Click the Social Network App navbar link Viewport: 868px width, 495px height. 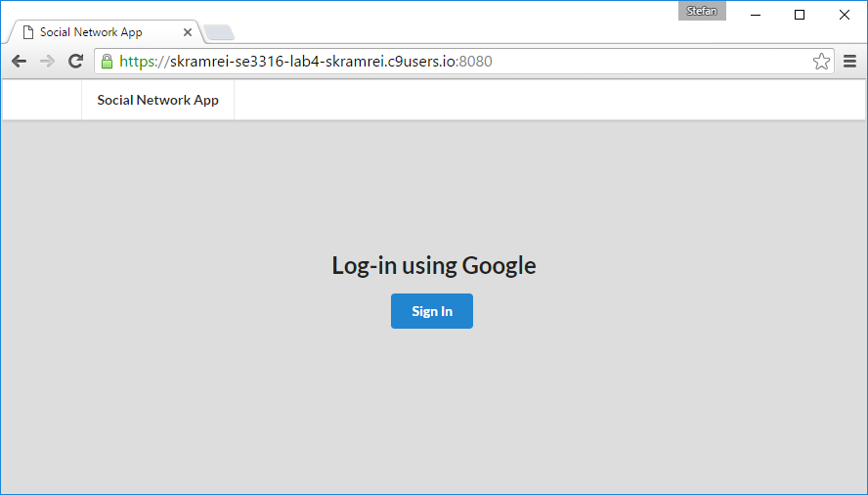tap(157, 100)
